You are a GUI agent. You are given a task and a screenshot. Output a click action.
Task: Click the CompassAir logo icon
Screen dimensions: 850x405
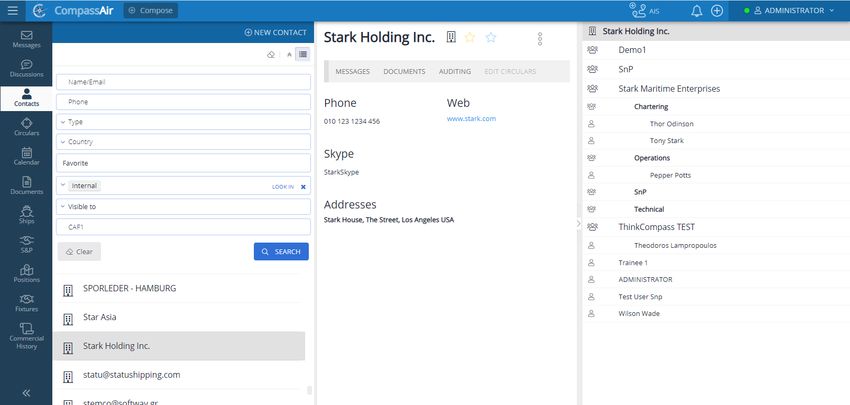click(x=39, y=10)
